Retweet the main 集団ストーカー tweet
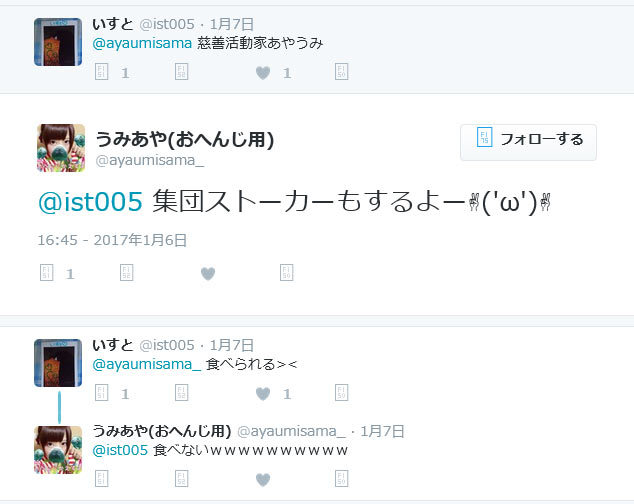Image resolution: width=634 pixels, height=504 pixels. pyautogui.click(x=127, y=273)
